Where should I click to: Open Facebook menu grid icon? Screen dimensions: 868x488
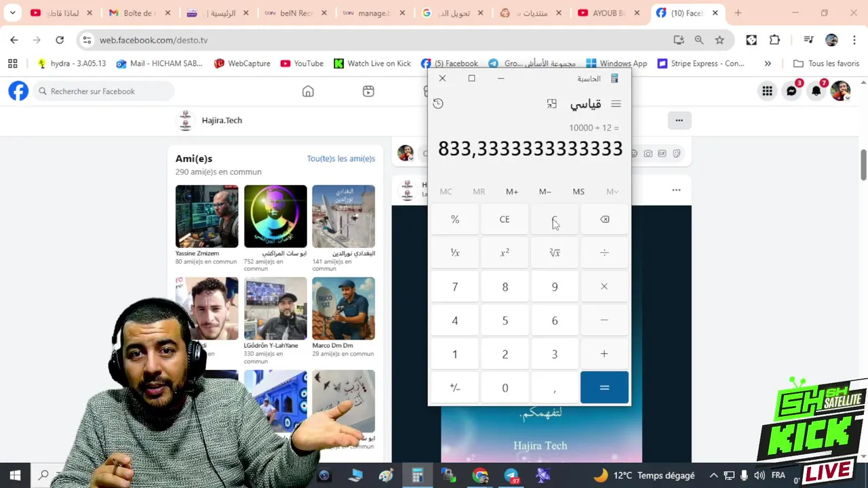[x=767, y=91]
